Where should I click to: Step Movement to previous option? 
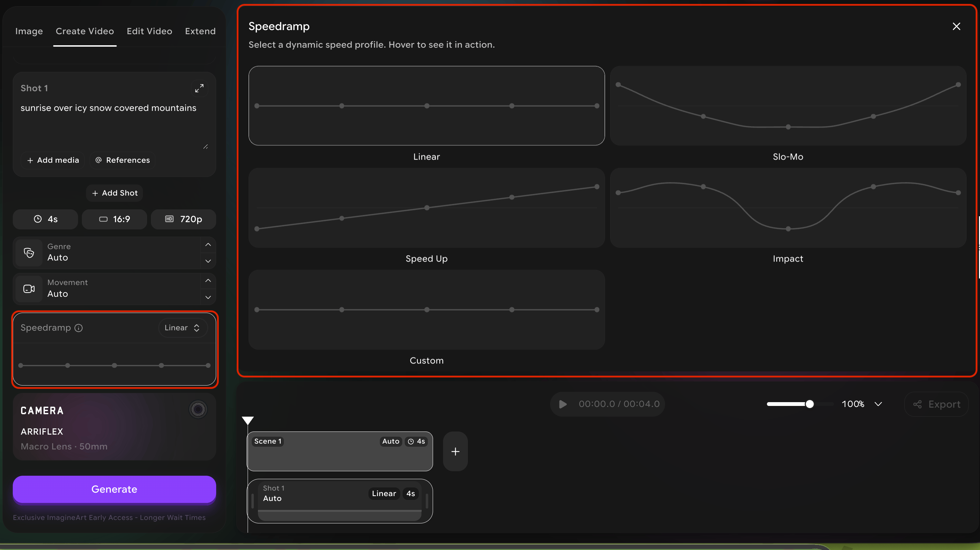pos(208,281)
